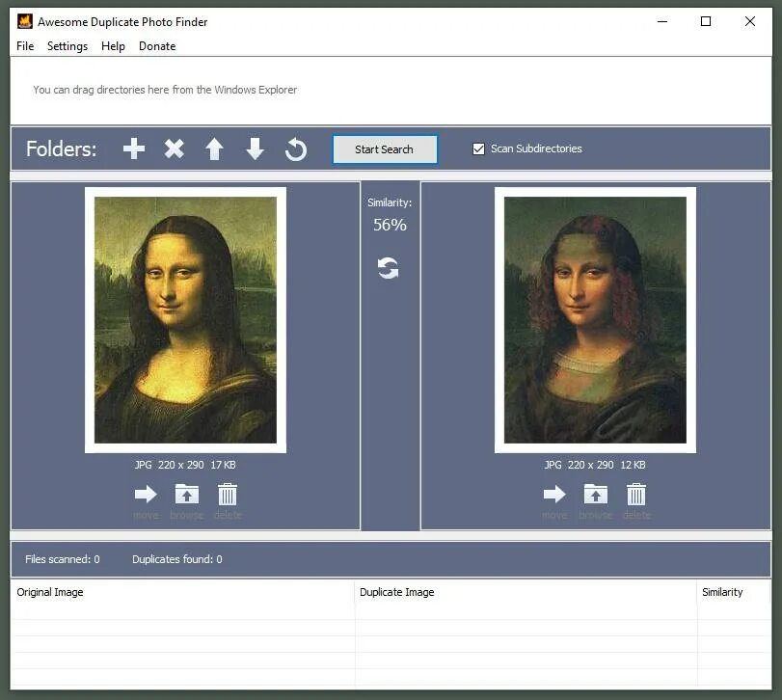Sort by the Duplicate Image column header

tap(526, 592)
